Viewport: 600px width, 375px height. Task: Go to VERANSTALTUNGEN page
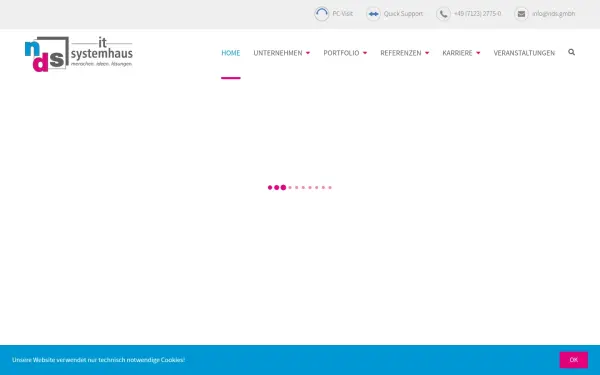point(524,53)
